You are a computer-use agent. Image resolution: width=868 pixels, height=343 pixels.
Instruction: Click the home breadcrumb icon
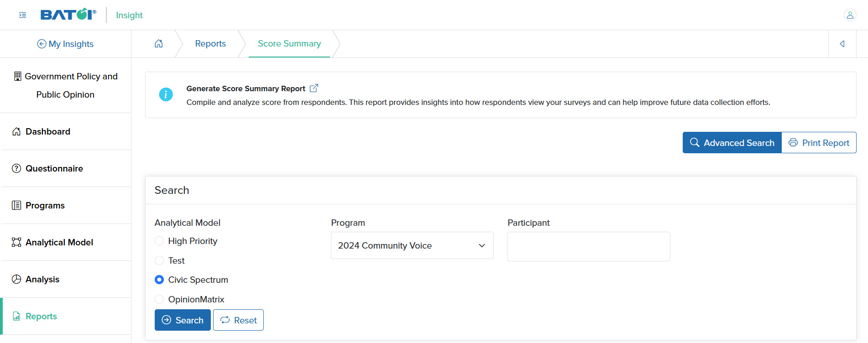coord(158,43)
